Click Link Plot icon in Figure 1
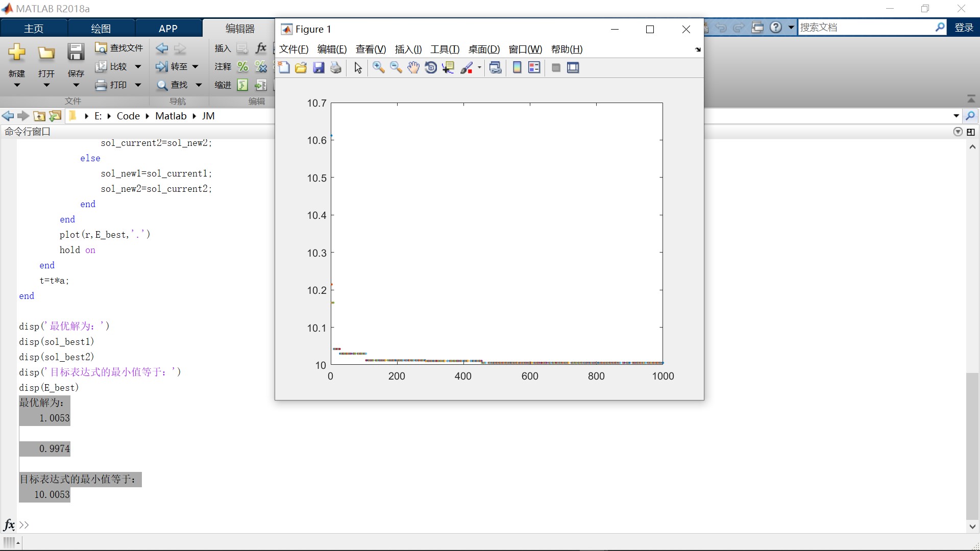 495,68
